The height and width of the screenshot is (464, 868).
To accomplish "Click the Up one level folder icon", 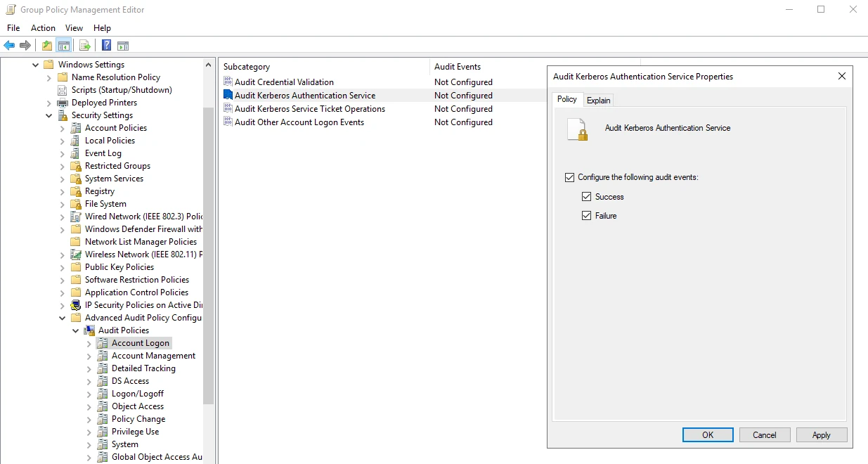I will pyautogui.click(x=47, y=46).
